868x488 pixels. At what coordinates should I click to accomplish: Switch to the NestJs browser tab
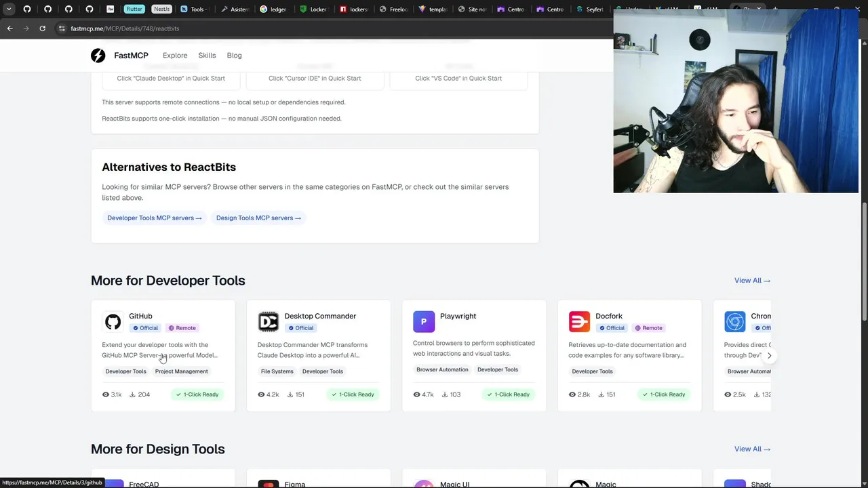tap(161, 9)
